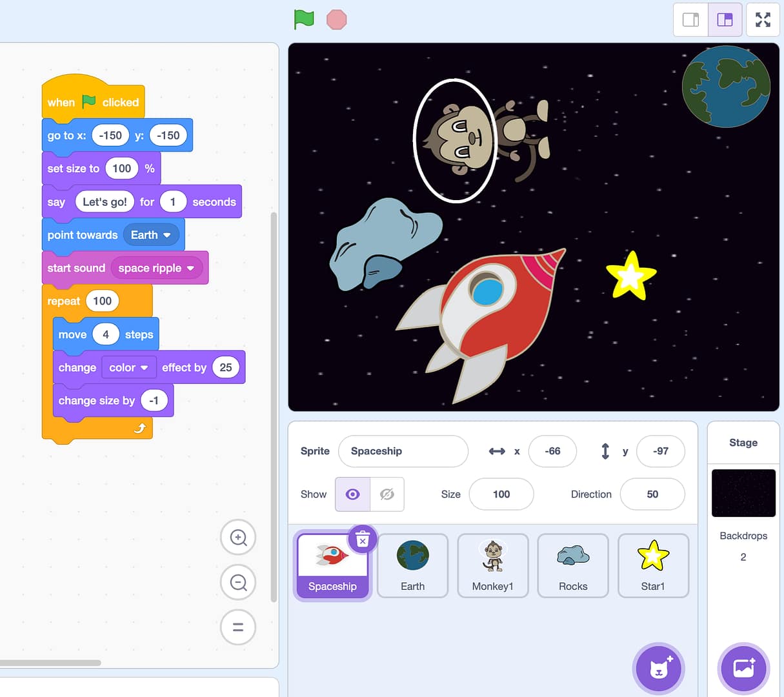Click the red stop sign
Screen dimensions: 784x697
pyautogui.click(x=336, y=19)
